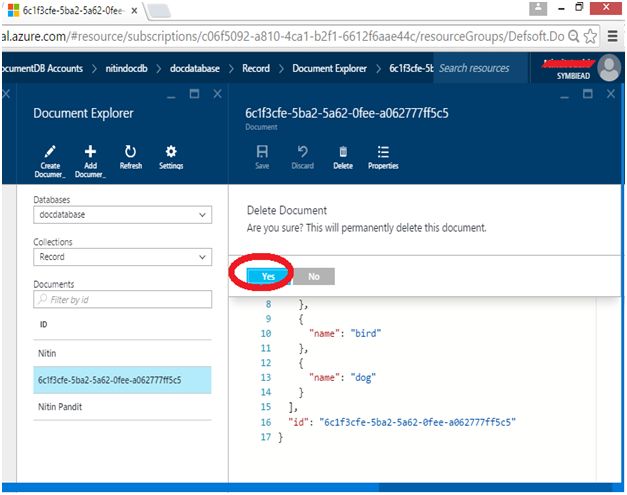Cancel deletion with the No button
The height and width of the screenshot is (495, 627).
(x=314, y=276)
